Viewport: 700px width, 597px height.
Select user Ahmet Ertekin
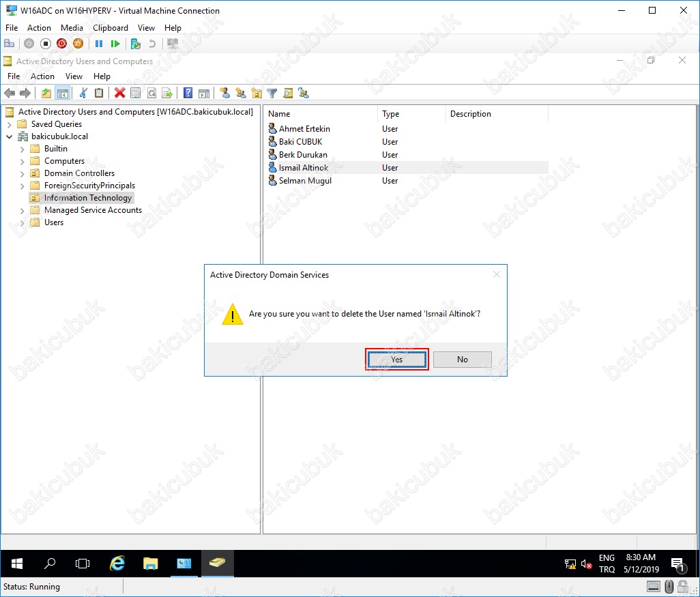[304, 128]
